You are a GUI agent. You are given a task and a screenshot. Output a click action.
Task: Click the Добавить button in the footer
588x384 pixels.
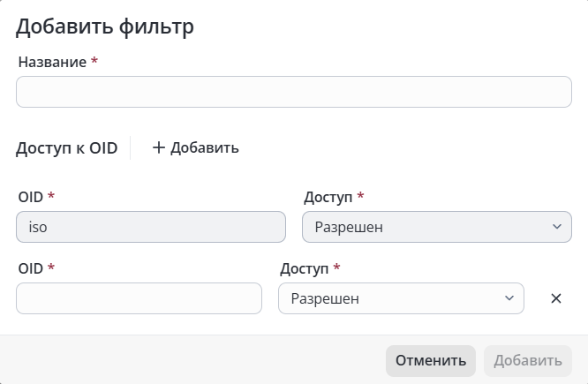[x=528, y=361]
